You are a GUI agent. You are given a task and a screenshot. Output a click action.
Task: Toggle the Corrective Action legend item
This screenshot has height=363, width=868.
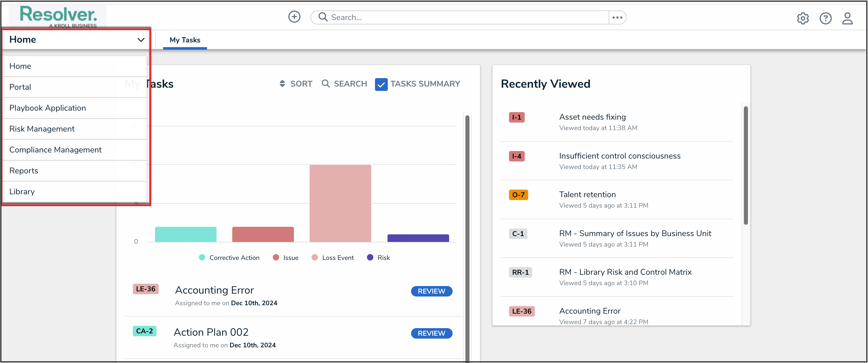tap(234, 258)
